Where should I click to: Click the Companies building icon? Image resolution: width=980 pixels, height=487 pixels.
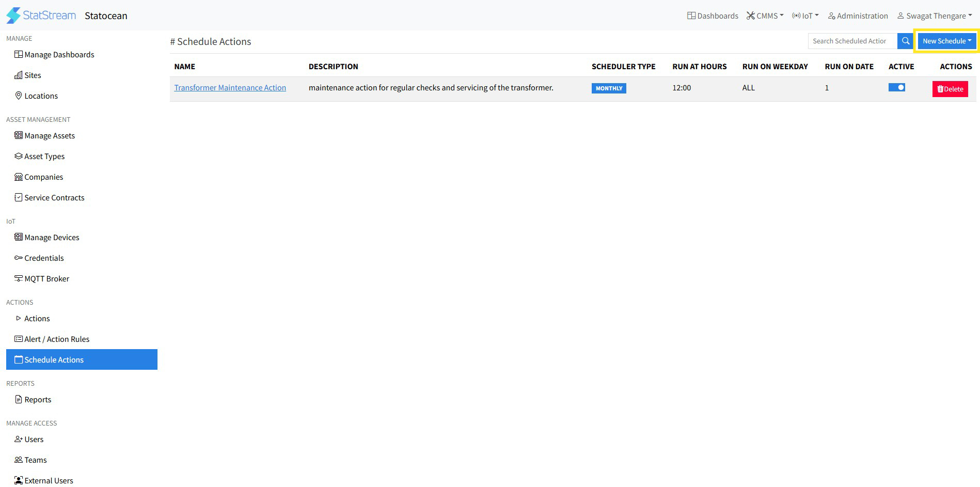(x=19, y=177)
